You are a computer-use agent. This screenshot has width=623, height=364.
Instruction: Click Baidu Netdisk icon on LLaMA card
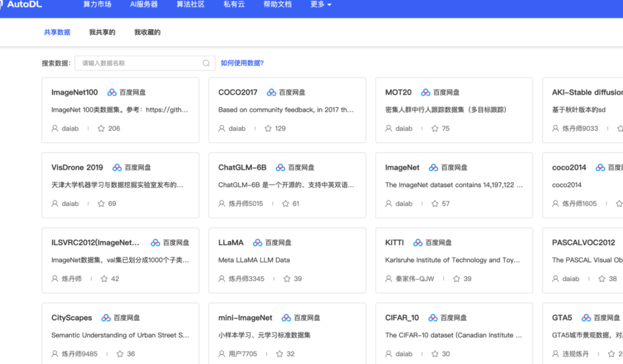click(257, 243)
